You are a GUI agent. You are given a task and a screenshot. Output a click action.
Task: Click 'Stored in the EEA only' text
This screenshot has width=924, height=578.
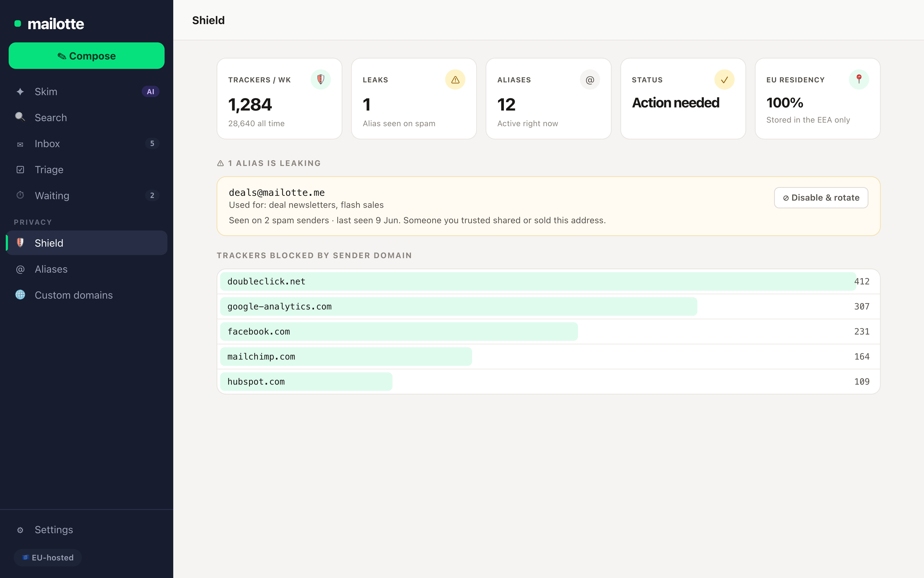click(x=808, y=120)
